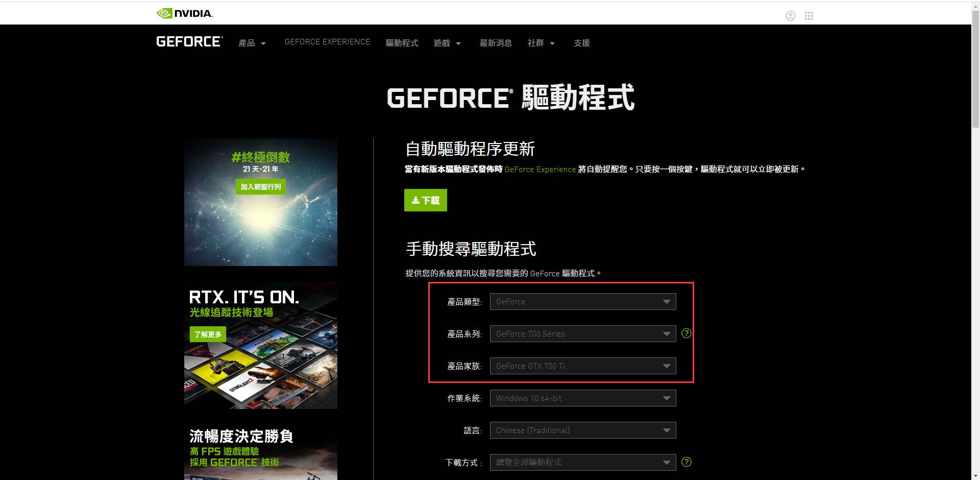Click the GEFORCE 驅動程式 page title
This screenshot has width=980, height=480.
click(x=510, y=98)
